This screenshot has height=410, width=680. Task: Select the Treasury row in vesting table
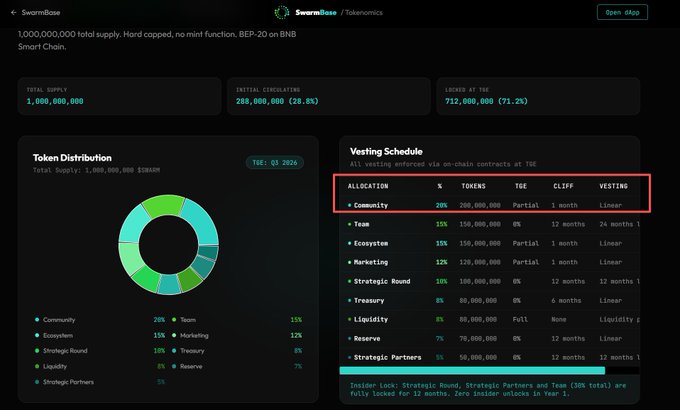coord(490,300)
